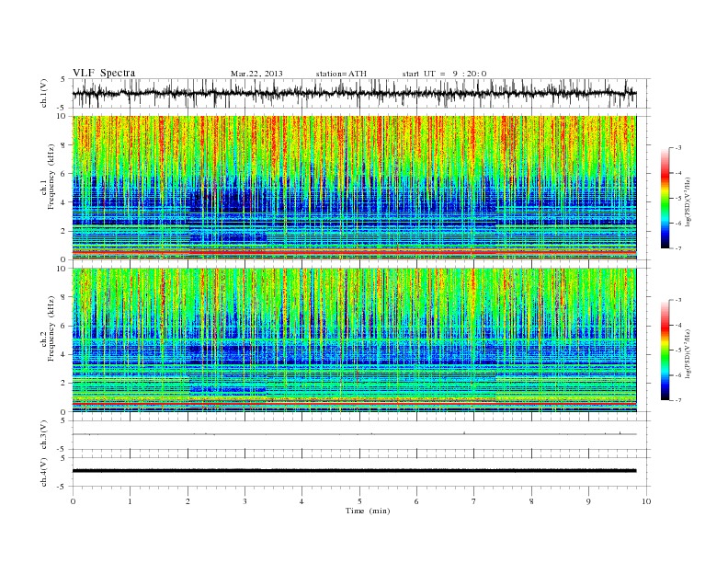Click the ch.1 spectrogram plot
Viewport: 728px width, 563px height.
[x=354, y=188]
